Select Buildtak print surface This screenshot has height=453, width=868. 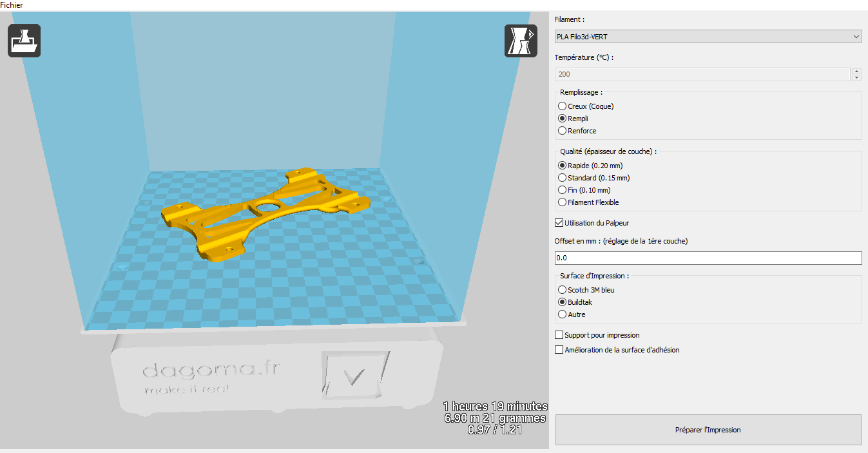tap(575, 302)
